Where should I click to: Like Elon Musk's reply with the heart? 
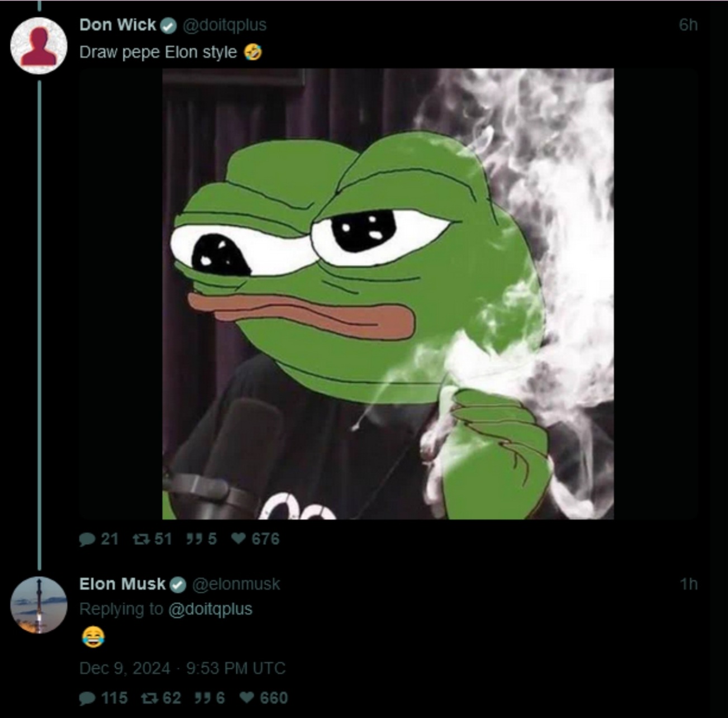[x=247, y=698]
